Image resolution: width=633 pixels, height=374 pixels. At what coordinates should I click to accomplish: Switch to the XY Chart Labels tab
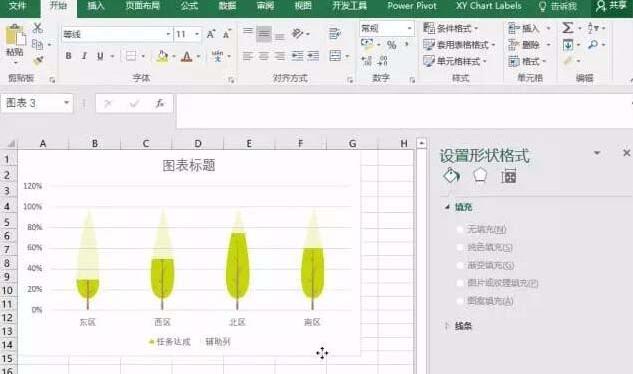point(488,6)
